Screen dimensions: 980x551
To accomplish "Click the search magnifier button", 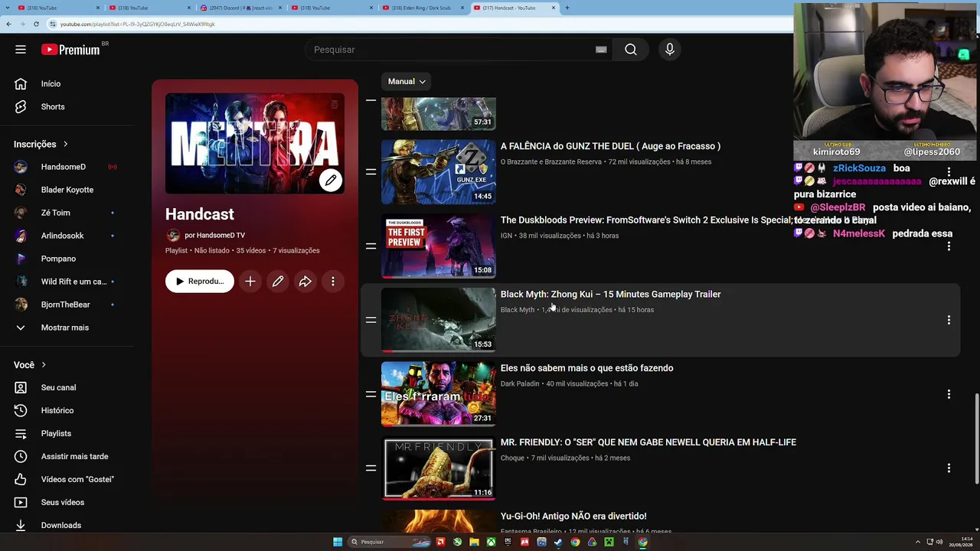I will (x=630, y=50).
